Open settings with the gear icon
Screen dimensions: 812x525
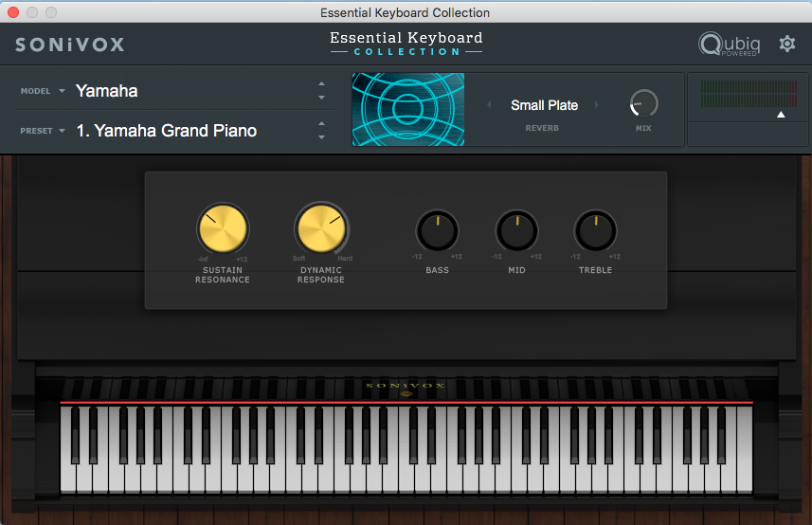(786, 44)
